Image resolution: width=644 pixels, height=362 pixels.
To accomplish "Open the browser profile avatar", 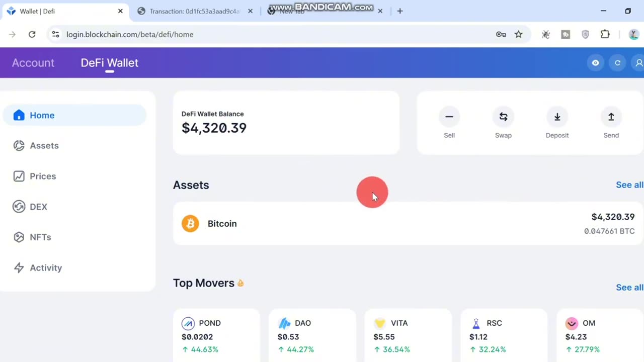I will pos(634,34).
